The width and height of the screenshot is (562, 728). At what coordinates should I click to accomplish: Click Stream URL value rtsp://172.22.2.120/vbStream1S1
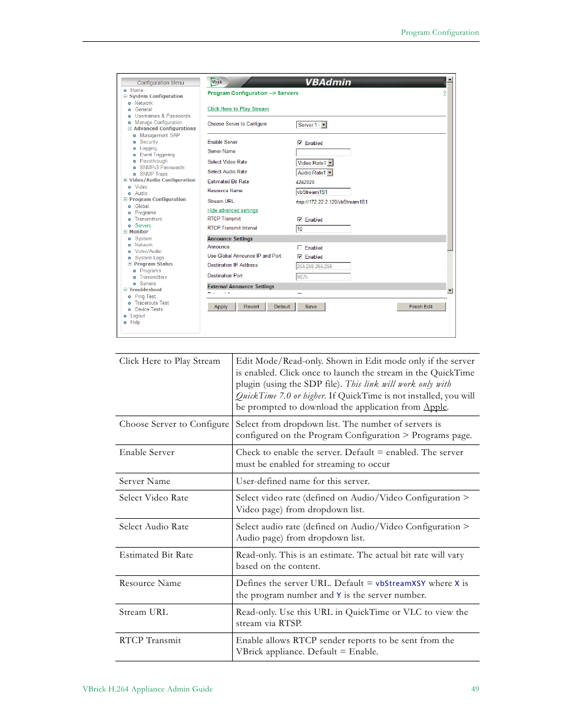pyautogui.click(x=332, y=202)
